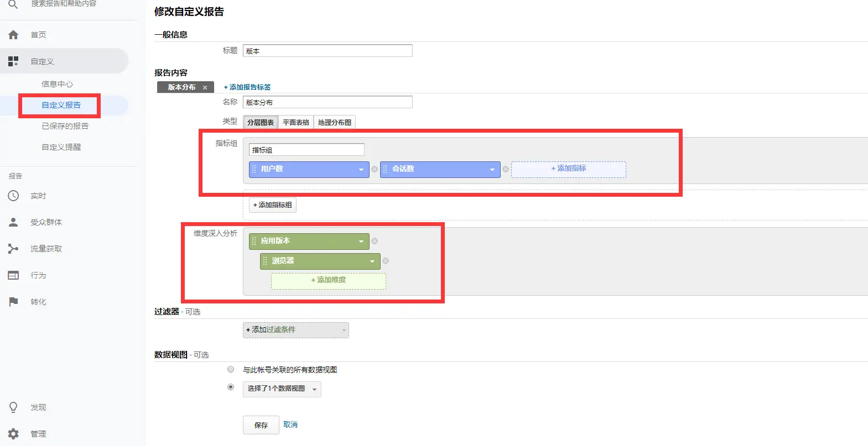Open 自定义提醒 in the sidebar
This screenshot has width=868, height=446.
(x=61, y=147)
